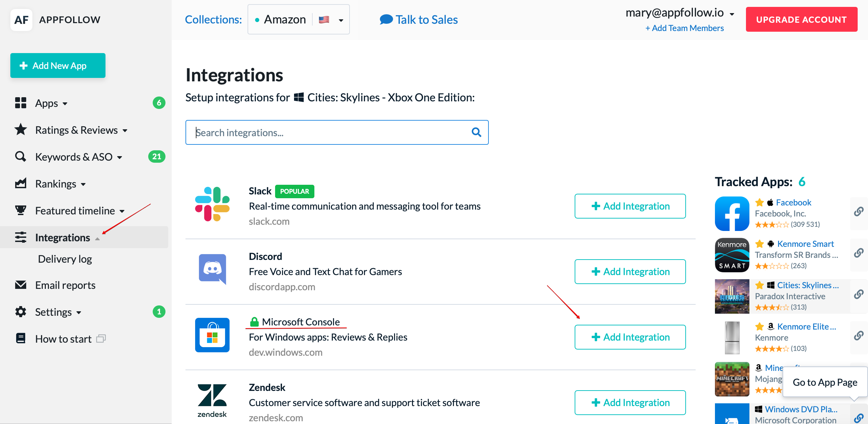This screenshot has height=424, width=868.
Task: Click the Go to App Page tooltip
Action: (825, 382)
